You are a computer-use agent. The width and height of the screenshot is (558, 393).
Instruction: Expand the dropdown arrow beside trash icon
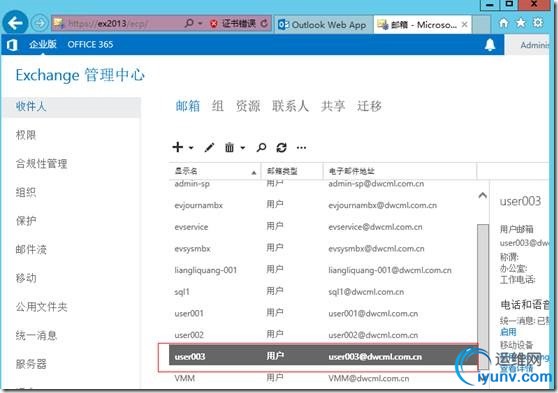click(243, 148)
